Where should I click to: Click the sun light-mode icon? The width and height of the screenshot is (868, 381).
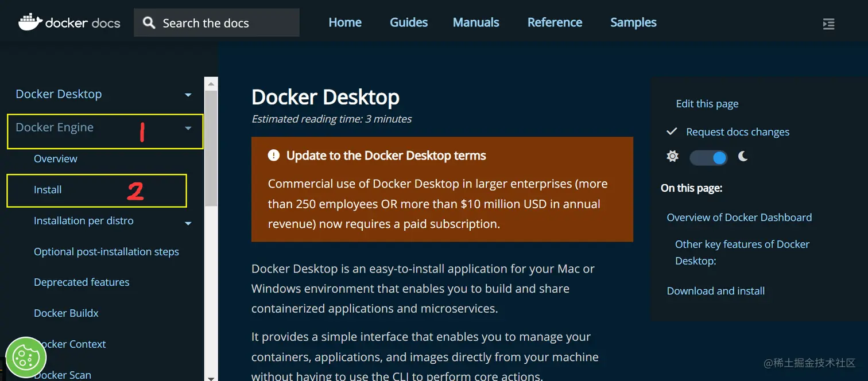(x=673, y=157)
